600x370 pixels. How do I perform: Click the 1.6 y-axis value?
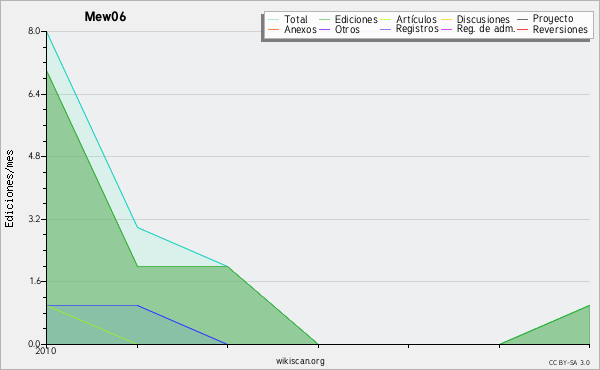pos(34,281)
